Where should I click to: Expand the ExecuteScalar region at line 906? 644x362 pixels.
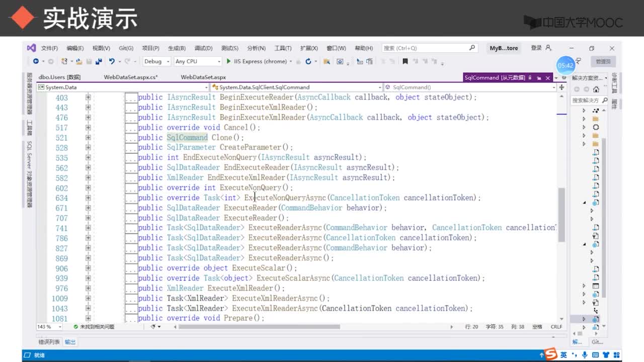pos(88,268)
